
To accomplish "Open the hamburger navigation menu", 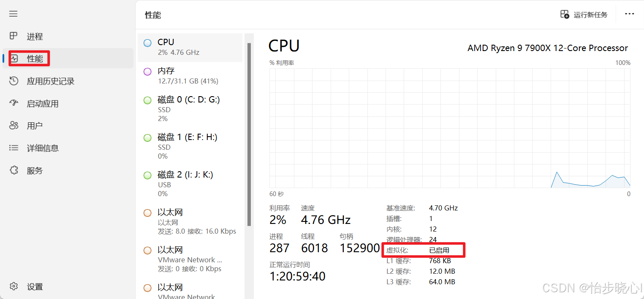I will [x=14, y=14].
